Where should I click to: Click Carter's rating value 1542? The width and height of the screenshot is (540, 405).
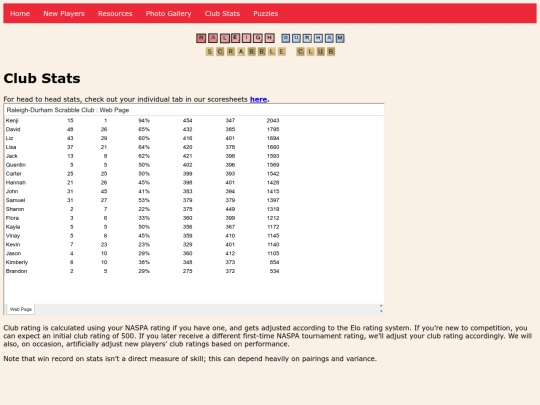(x=273, y=174)
